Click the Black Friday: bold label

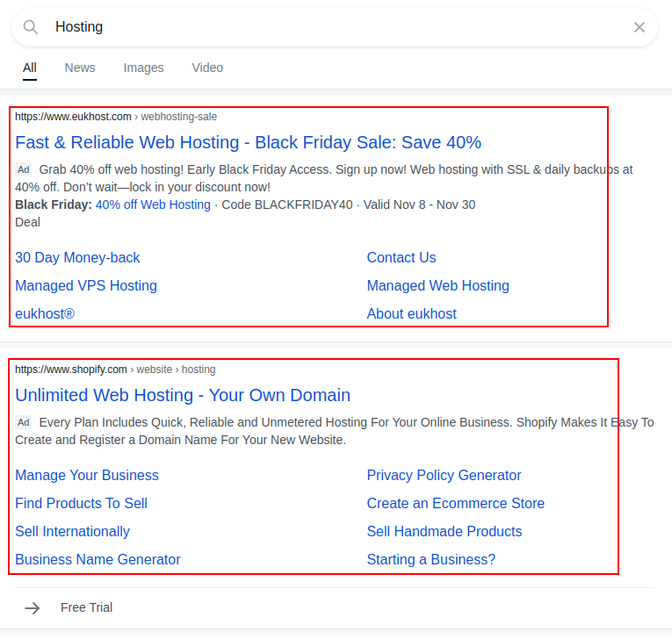click(54, 205)
